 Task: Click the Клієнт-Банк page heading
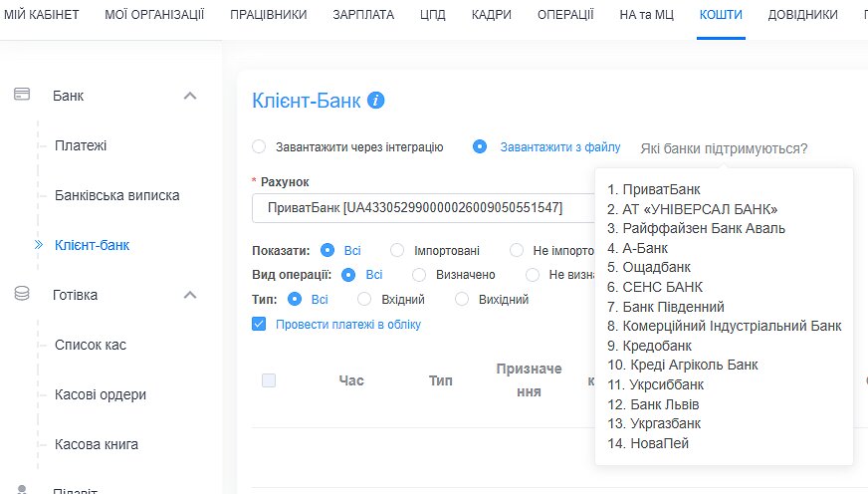point(307,101)
